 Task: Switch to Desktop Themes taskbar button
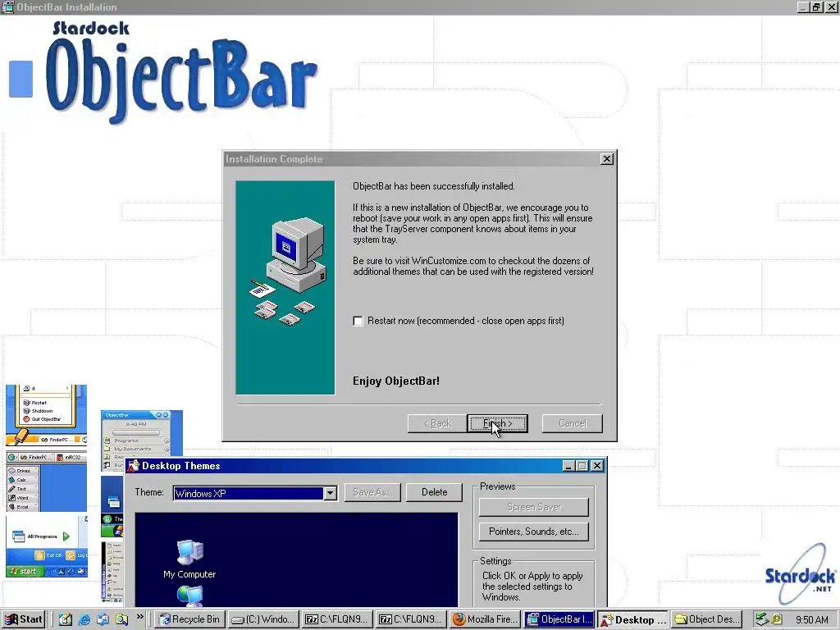coord(632,619)
